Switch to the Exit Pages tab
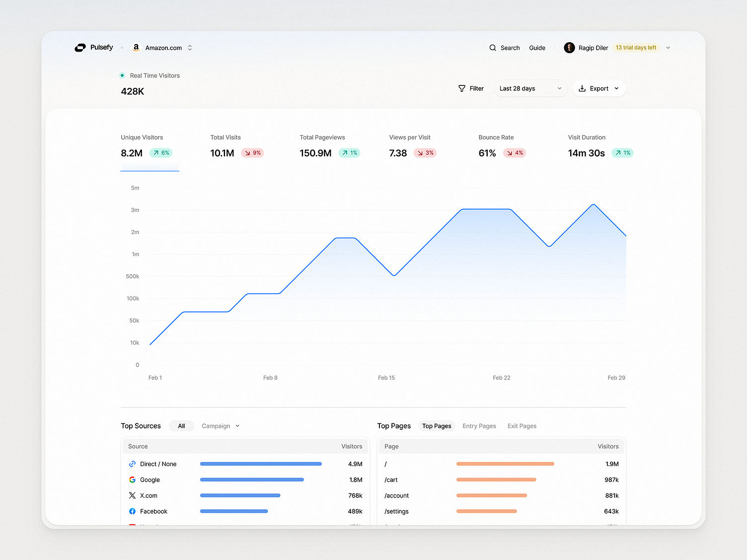The image size is (747, 560). click(x=522, y=426)
